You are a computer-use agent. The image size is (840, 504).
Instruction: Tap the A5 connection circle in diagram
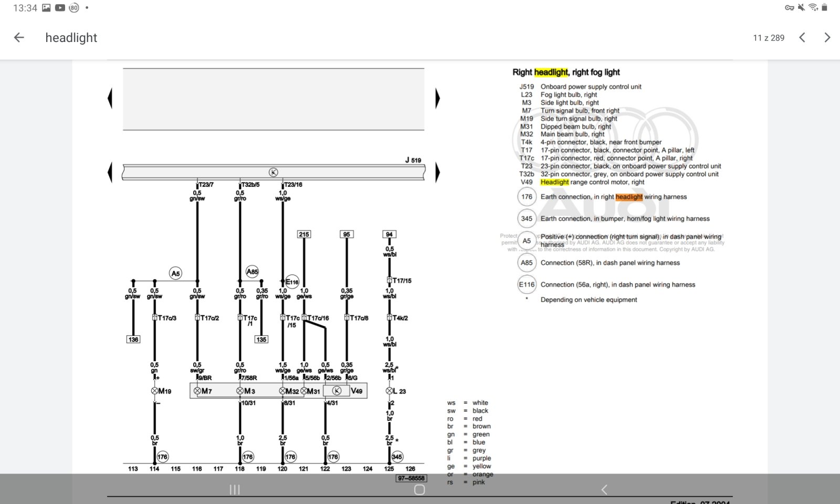(x=175, y=273)
